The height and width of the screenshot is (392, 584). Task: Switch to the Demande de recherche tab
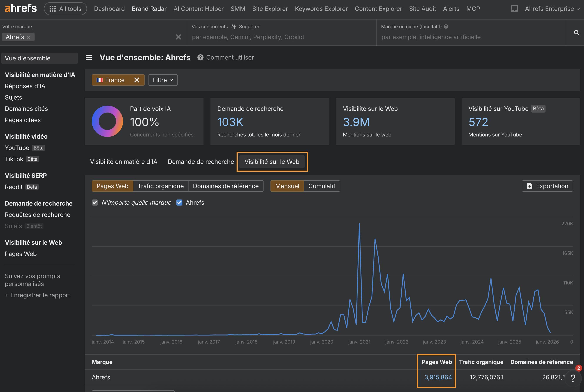pos(201,161)
